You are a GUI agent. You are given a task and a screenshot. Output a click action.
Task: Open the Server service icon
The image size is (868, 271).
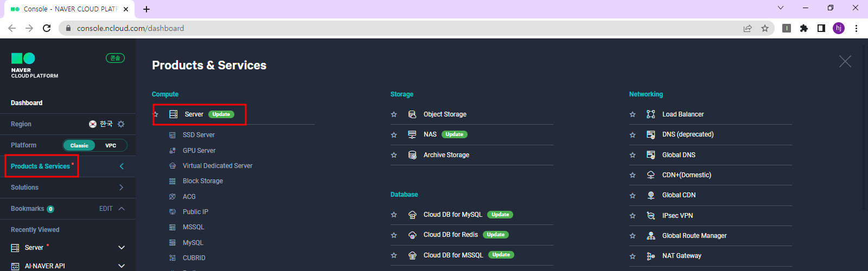tap(174, 114)
